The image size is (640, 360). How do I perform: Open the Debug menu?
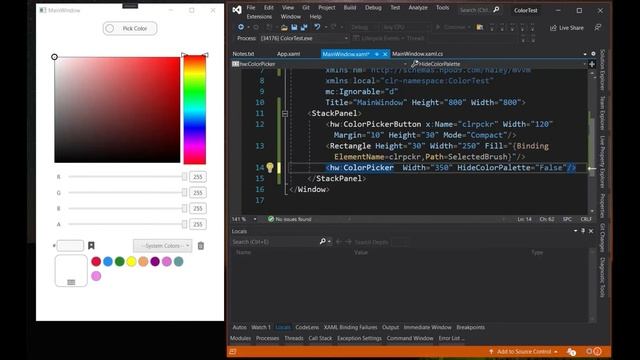(x=373, y=8)
